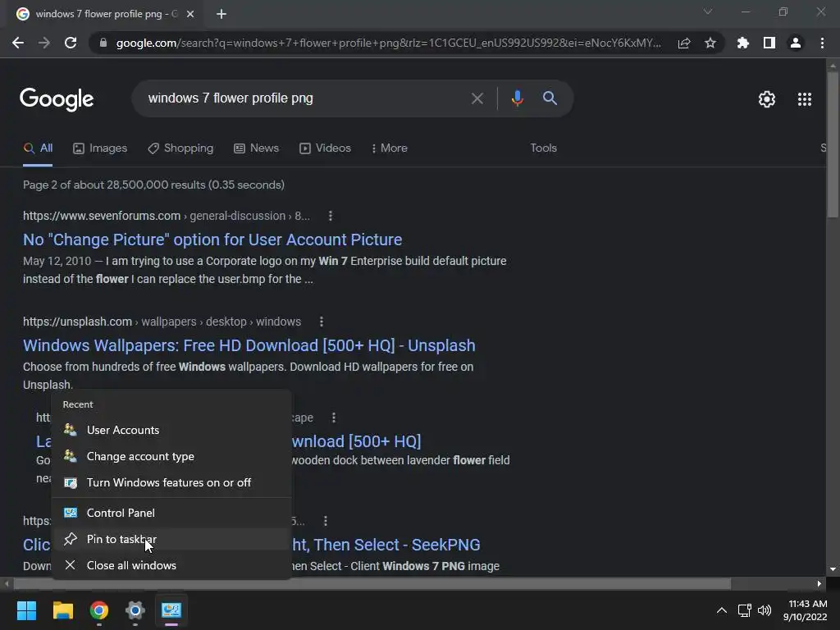Close the Google search tab
This screenshot has height=630, width=840.
click(190, 14)
